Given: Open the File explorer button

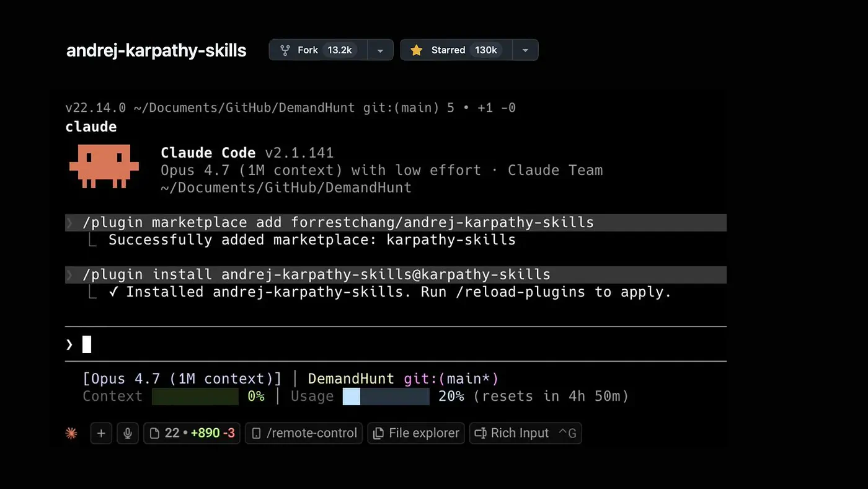Looking at the screenshot, I should pyautogui.click(x=416, y=433).
